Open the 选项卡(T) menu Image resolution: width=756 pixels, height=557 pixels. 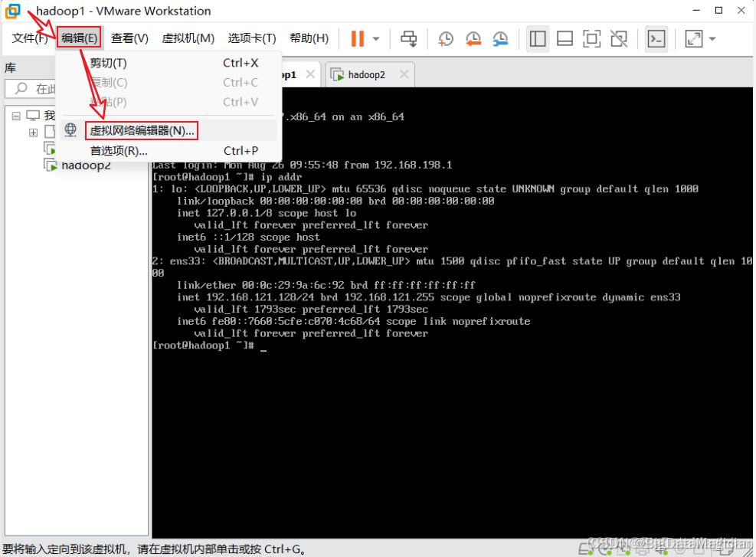pyautogui.click(x=252, y=38)
